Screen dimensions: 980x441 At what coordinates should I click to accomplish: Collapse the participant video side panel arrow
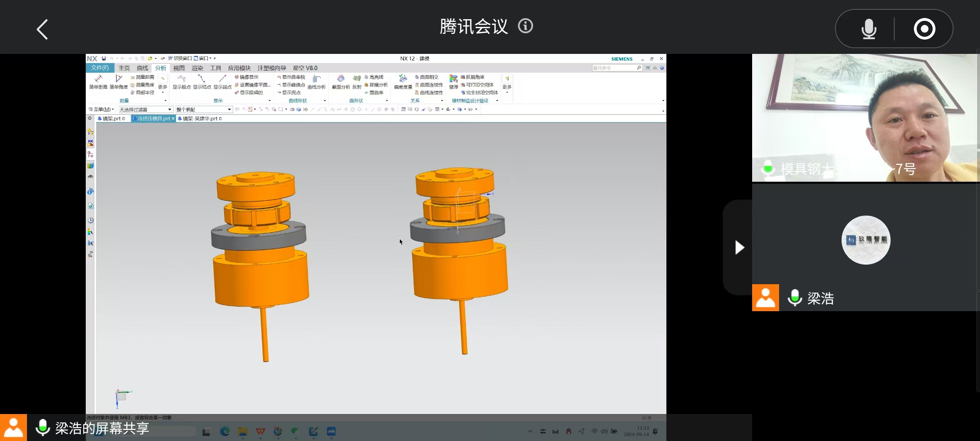(x=739, y=247)
